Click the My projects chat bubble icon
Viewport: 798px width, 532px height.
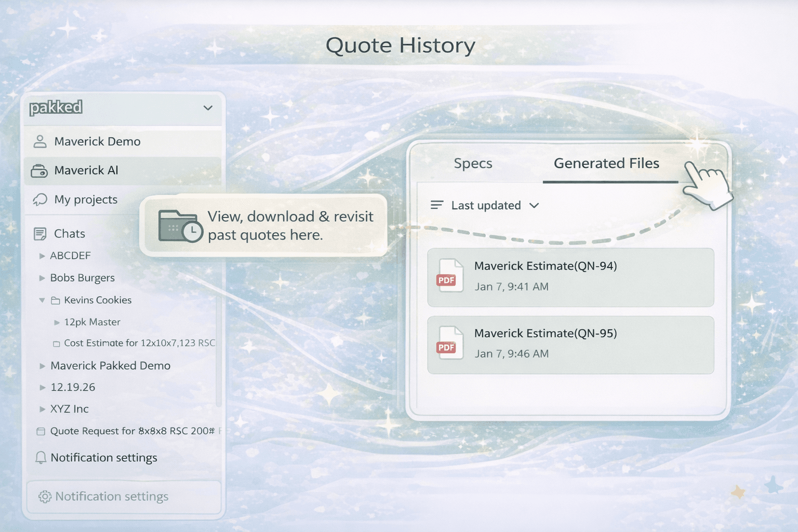point(40,199)
